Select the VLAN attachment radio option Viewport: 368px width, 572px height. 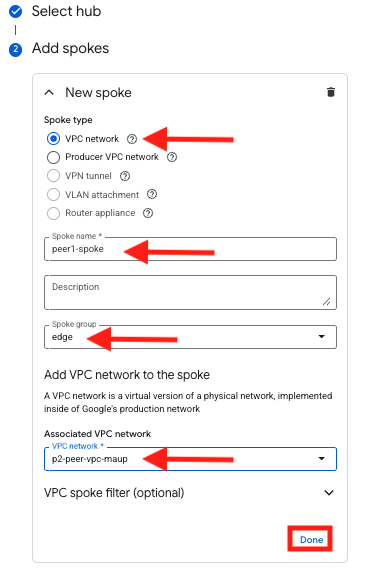(x=53, y=194)
